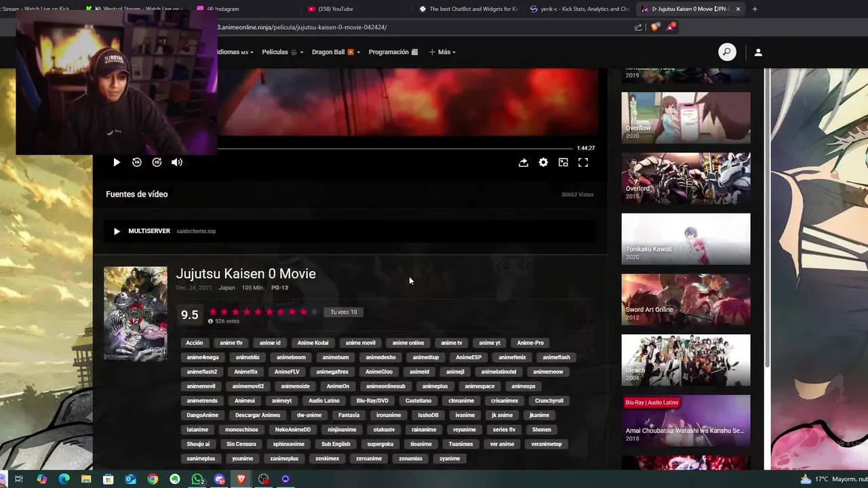
Task: Open the Audio Latino tag
Action: coord(324,401)
